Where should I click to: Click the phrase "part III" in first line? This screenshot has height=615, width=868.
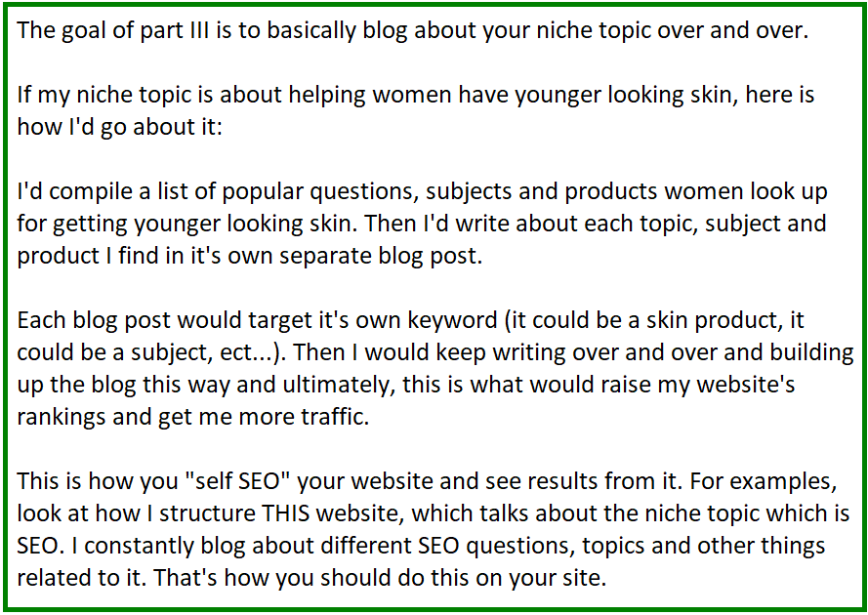click(175, 30)
